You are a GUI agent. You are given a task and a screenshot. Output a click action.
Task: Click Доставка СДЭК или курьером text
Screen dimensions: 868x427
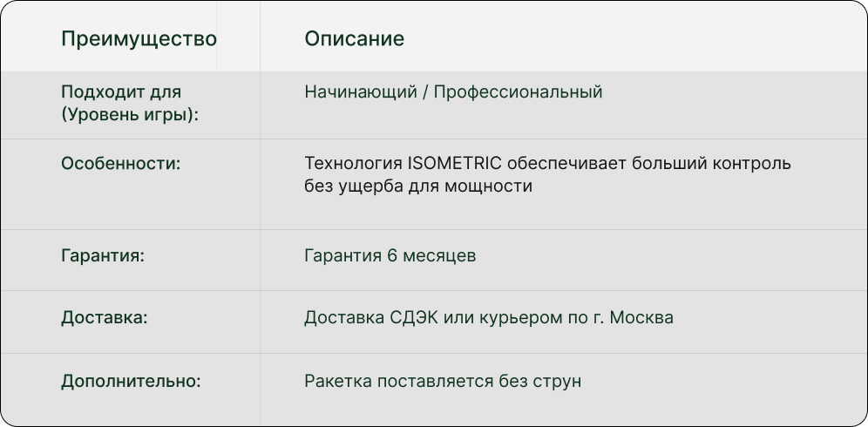[488, 318]
